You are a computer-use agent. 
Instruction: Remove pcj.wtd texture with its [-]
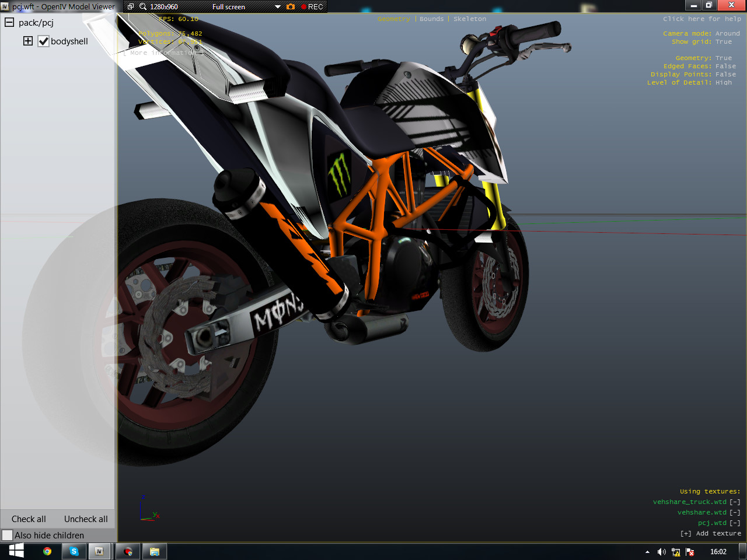tap(735, 523)
